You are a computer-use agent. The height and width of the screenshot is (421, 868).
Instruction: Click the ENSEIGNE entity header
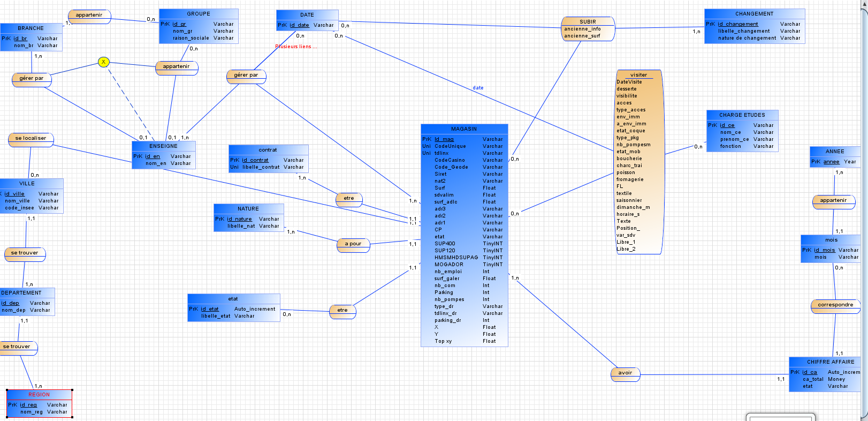(x=164, y=146)
